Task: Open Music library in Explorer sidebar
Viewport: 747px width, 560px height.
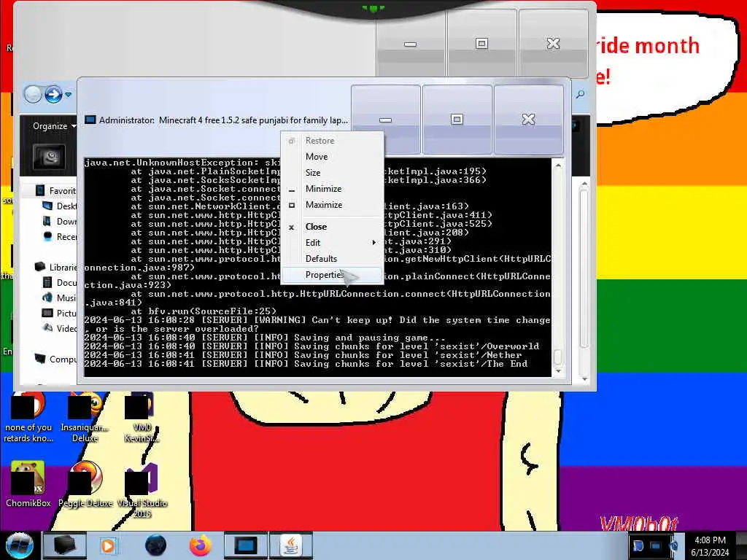Action: click(60, 297)
